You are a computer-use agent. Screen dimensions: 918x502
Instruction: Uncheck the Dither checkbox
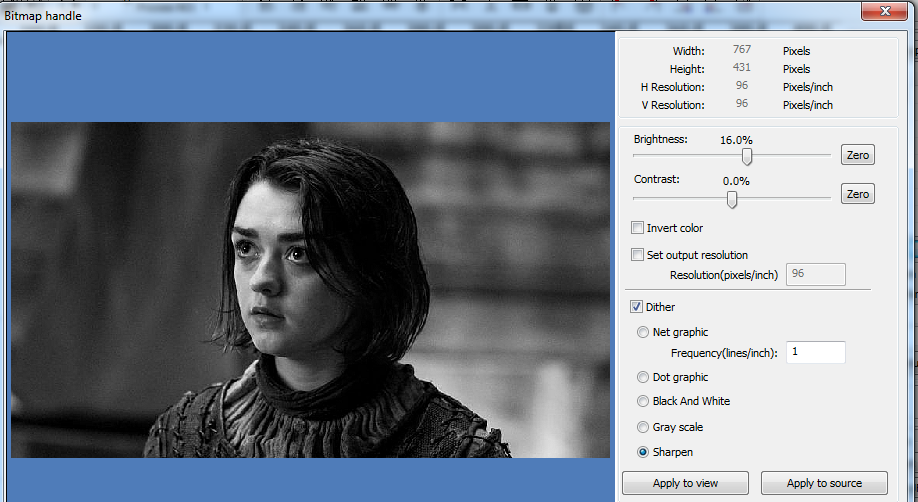click(636, 307)
